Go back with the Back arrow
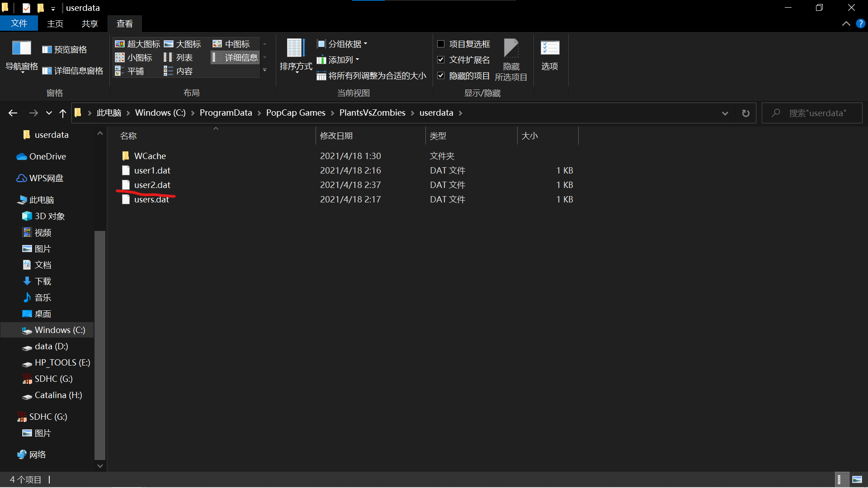 tap(13, 113)
